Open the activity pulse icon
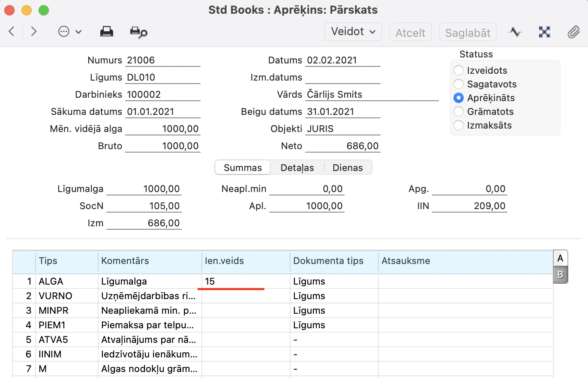This screenshot has height=378, width=588. pyautogui.click(x=515, y=32)
